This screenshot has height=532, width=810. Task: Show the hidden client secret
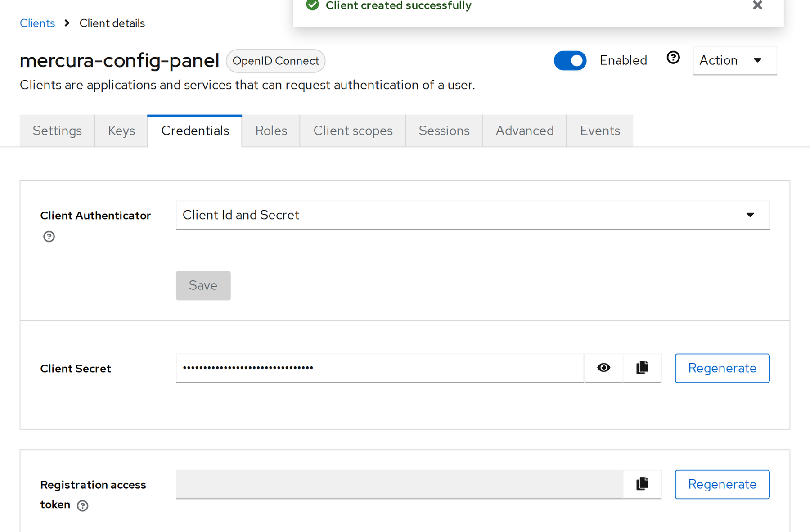(x=603, y=368)
